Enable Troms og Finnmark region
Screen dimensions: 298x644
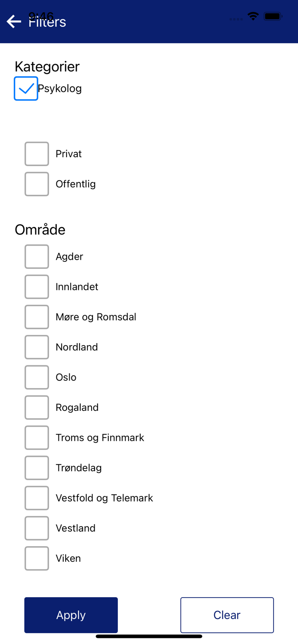point(37,437)
